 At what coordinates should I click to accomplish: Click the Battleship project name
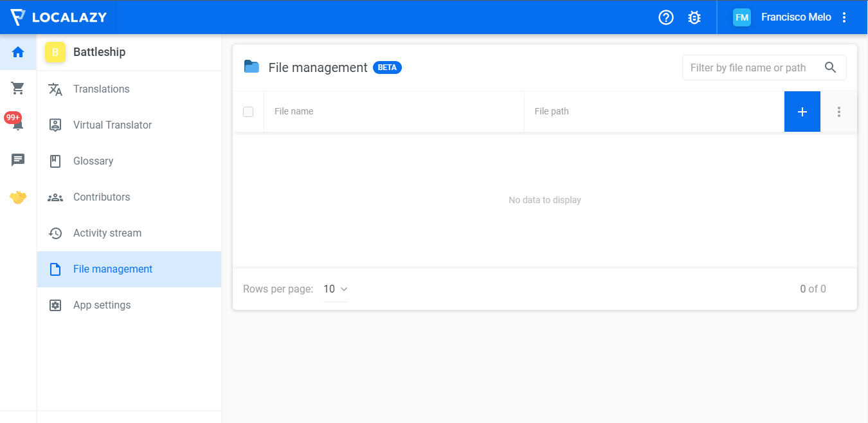[x=99, y=52]
